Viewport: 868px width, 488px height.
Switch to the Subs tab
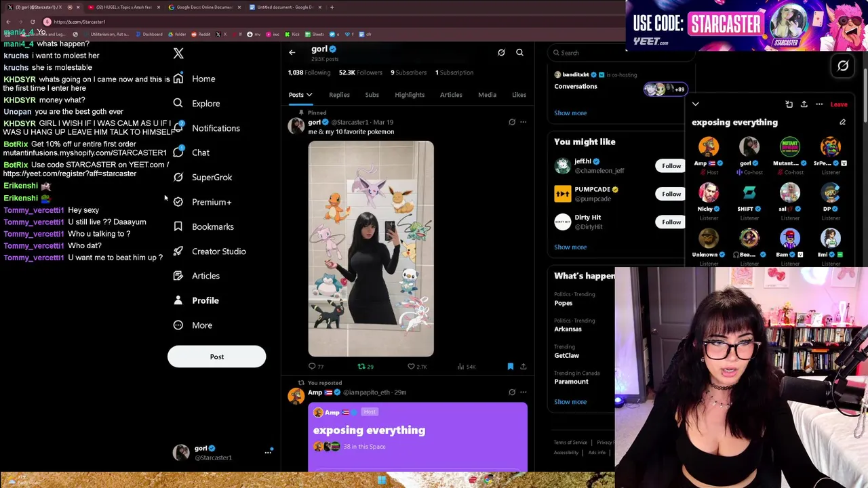[x=372, y=95]
